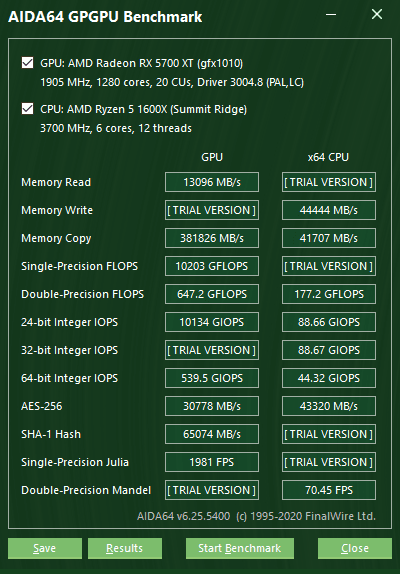Select the GPU Memory Read result 13096 MB/s
This screenshot has height=574, width=405.
tap(212, 182)
